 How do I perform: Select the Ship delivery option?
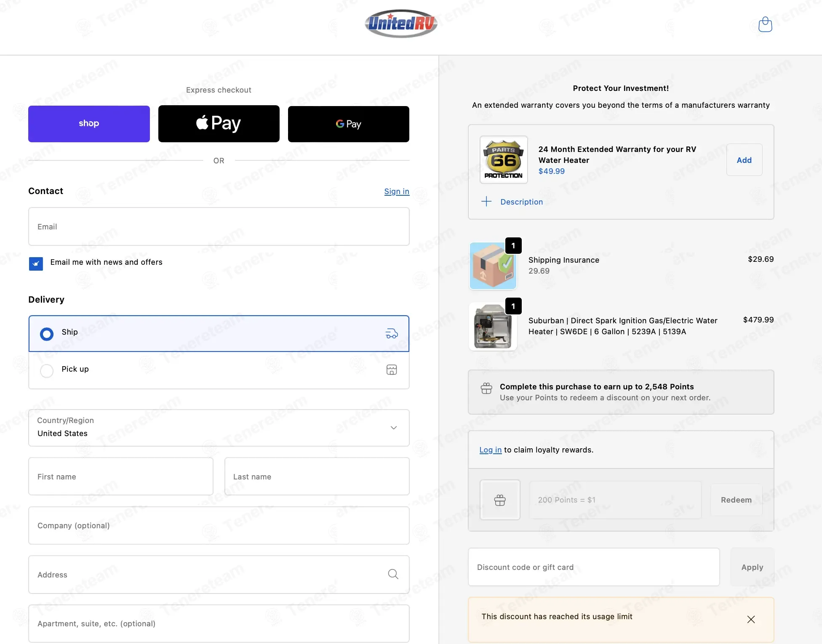click(219, 333)
